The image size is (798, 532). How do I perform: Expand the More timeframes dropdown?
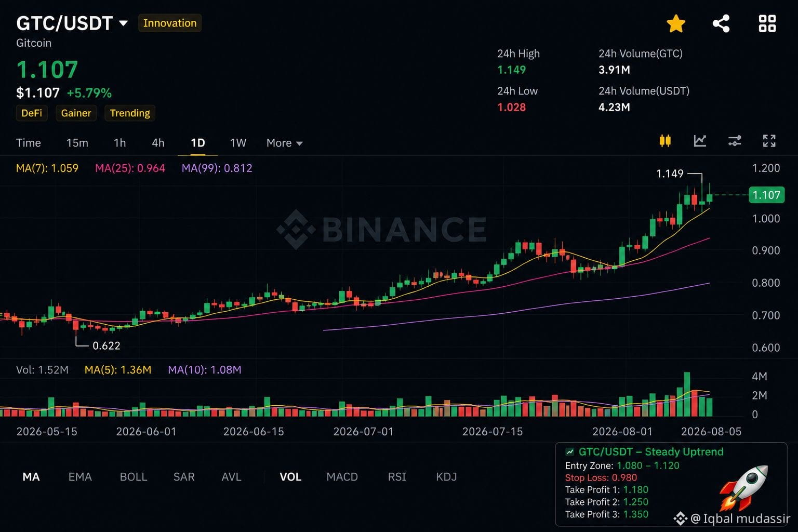pyautogui.click(x=284, y=143)
